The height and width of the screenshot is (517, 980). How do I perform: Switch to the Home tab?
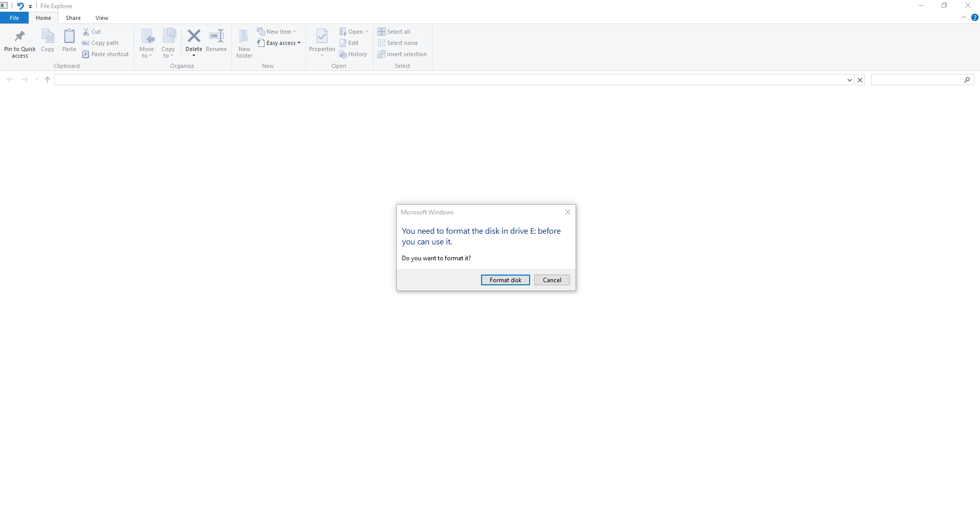tap(43, 18)
